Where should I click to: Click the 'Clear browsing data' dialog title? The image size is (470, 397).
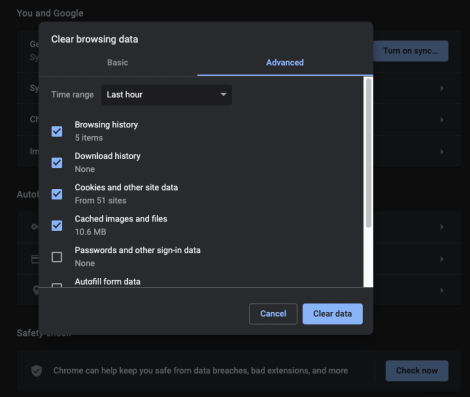tap(95, 39)
